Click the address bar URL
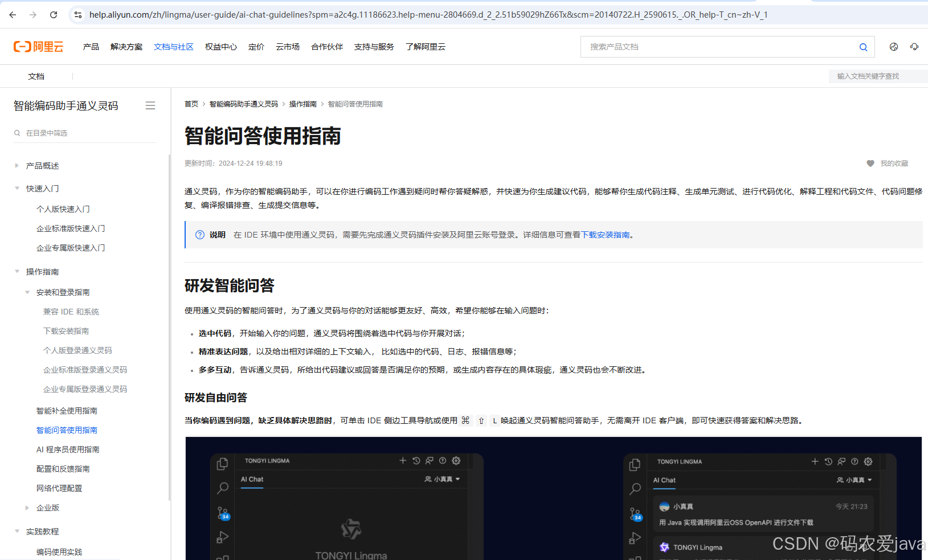 [x=428, y=15]
